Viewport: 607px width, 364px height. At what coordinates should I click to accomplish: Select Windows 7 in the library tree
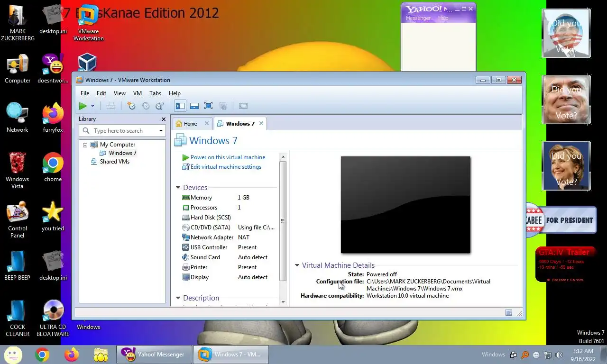pos(122,153)
